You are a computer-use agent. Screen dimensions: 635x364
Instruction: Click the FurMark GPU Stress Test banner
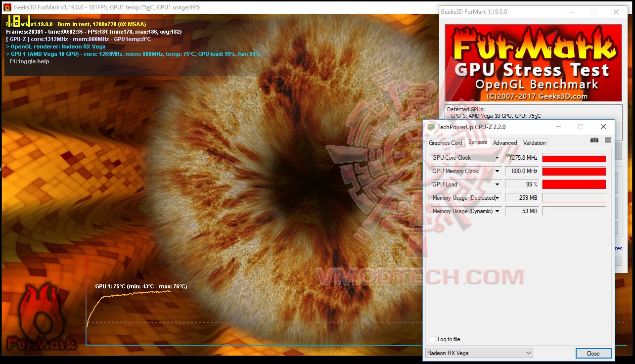[x=533, y=63]
